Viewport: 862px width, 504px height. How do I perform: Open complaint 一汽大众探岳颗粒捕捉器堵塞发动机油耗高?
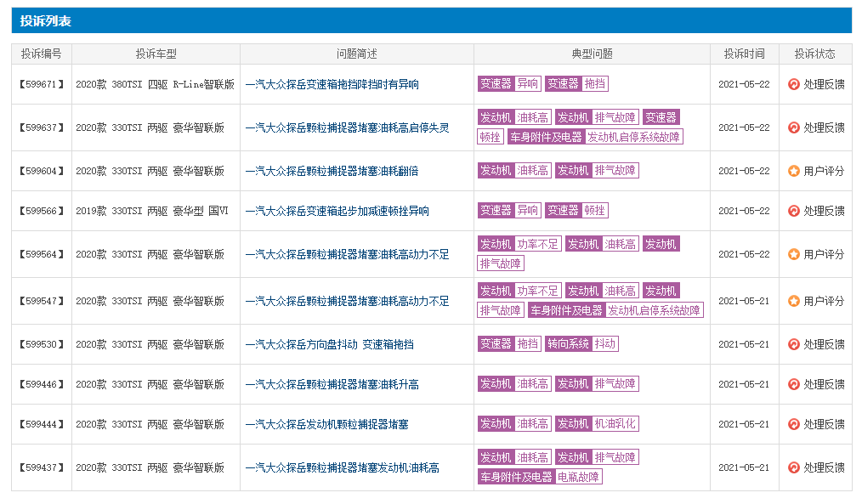pyautogui.click(x=343, y=467)
